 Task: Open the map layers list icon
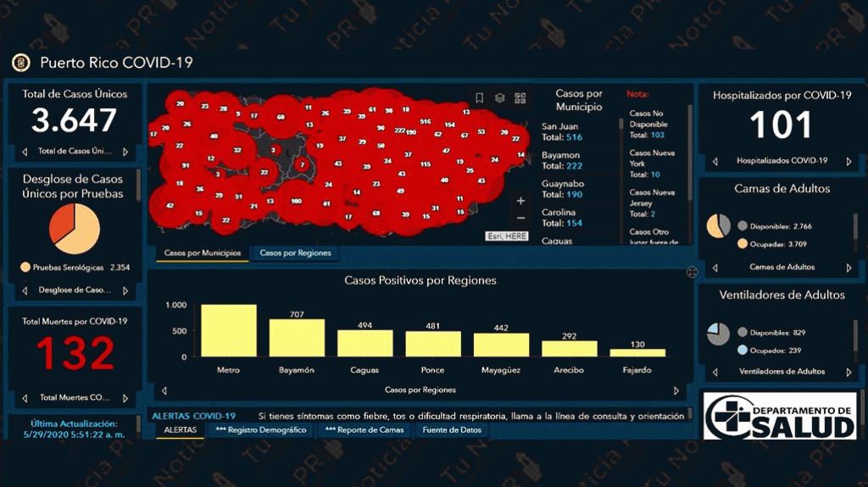point(500,98)
